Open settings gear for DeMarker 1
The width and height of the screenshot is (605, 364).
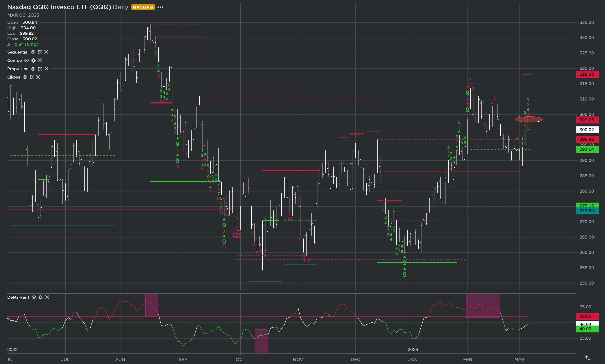click(x=41, y=297)
